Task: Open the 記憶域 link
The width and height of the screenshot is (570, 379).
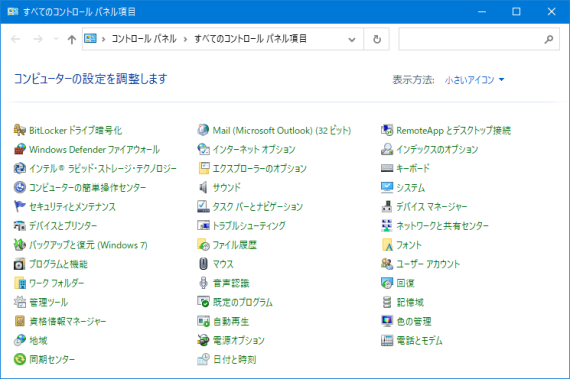Action: (410, 302)
